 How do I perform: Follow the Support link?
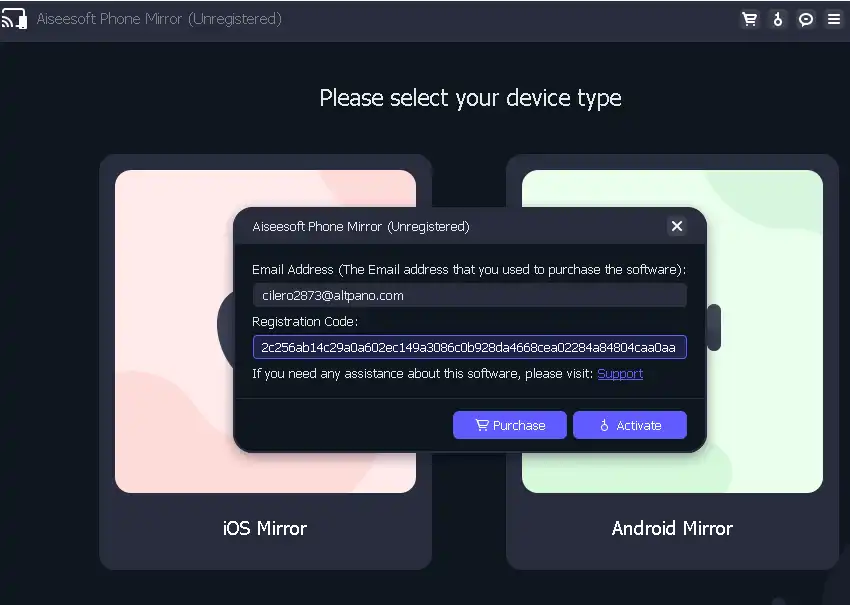tap(620, 374)
